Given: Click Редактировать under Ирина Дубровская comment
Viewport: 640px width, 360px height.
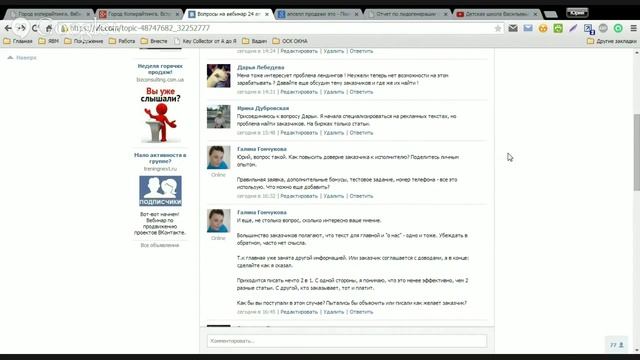Looking at the screenshot, I should (299, 133).
